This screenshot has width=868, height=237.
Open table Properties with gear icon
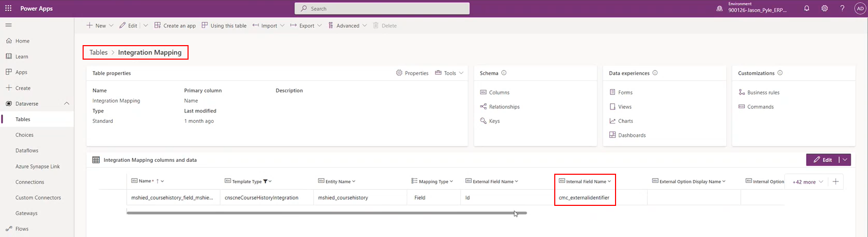pos(412,73)
